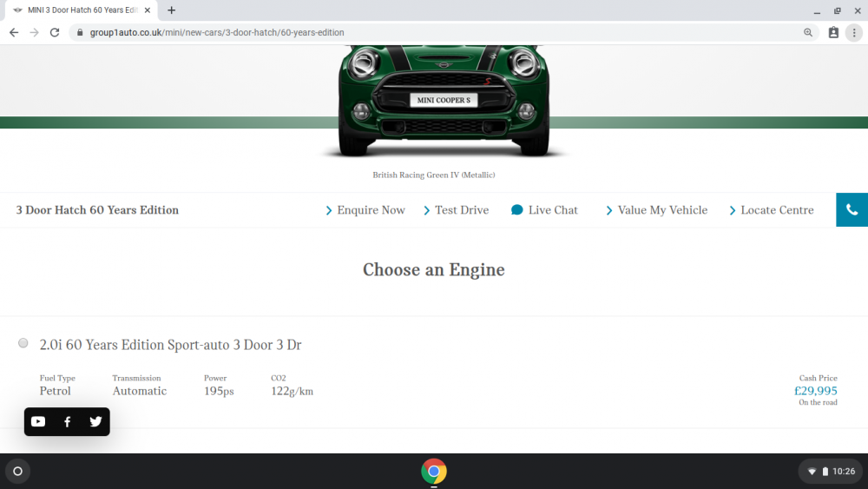Click the green MINI Cooper S car image
The width and height of the screenshot is (868, 489).
click(444, 101)
